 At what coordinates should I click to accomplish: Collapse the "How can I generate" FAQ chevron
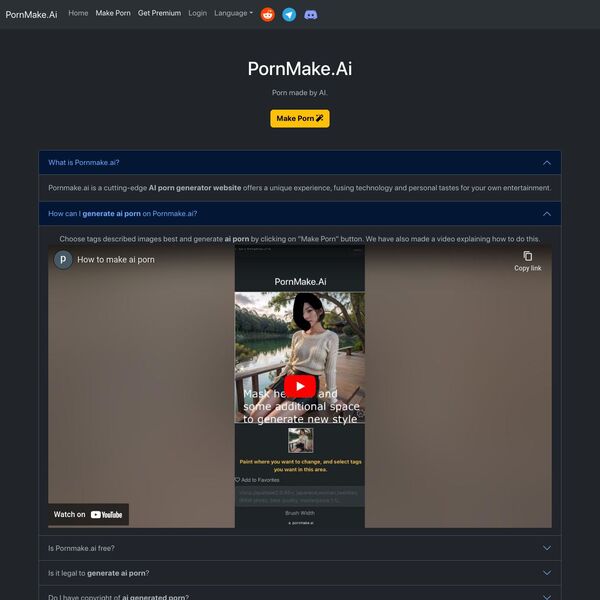point(546,213)
